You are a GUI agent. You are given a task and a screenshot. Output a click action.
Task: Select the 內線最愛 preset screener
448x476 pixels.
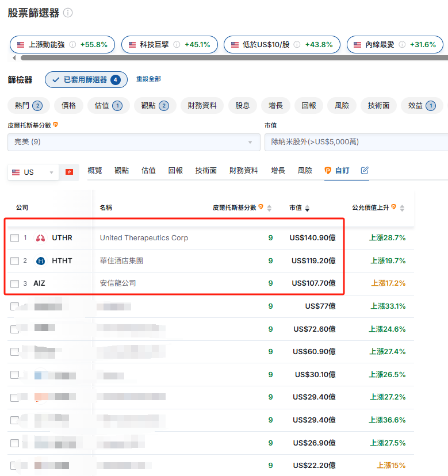[x=395, y=45]
